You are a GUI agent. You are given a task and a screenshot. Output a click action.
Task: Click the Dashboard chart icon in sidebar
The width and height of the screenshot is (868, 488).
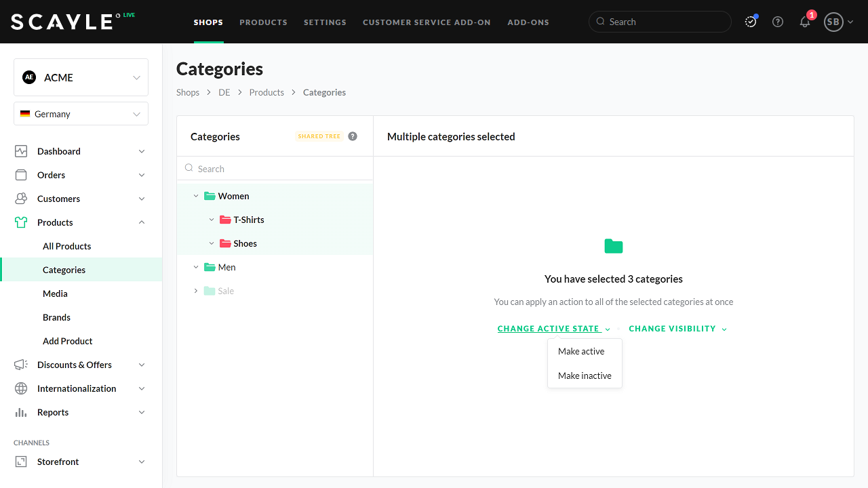coord(21,151)
